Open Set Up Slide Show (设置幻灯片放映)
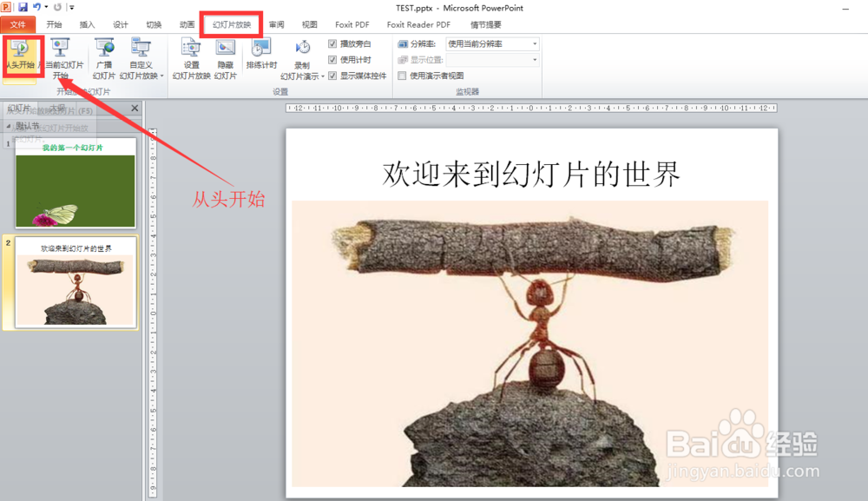The height and width of the screenshot is (501, 868). click(x=191, y=59)
